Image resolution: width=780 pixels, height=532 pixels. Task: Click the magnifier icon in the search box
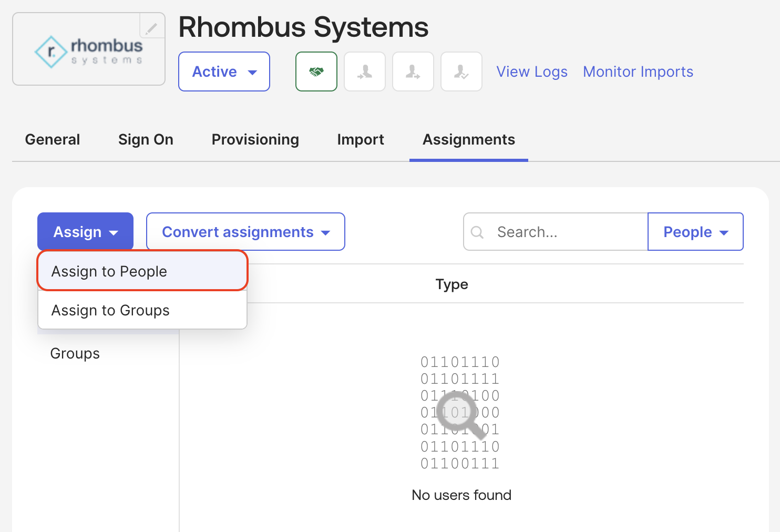(477, 232)
